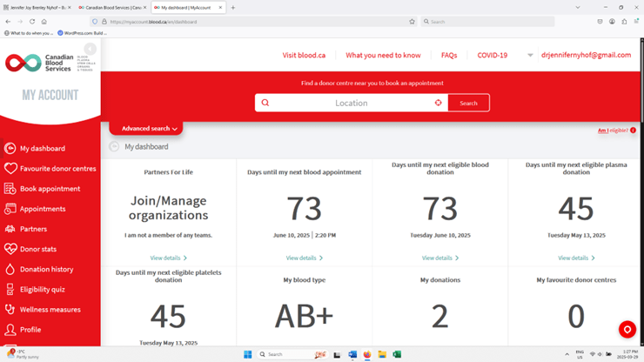
Task: Use current location target icon in search
Action: (438, 103)
